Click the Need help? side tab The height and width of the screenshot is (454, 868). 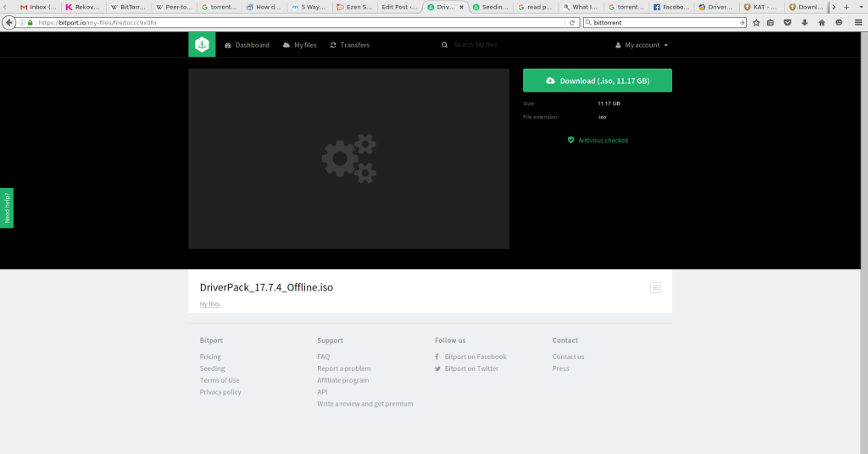[x=7, y=208]
